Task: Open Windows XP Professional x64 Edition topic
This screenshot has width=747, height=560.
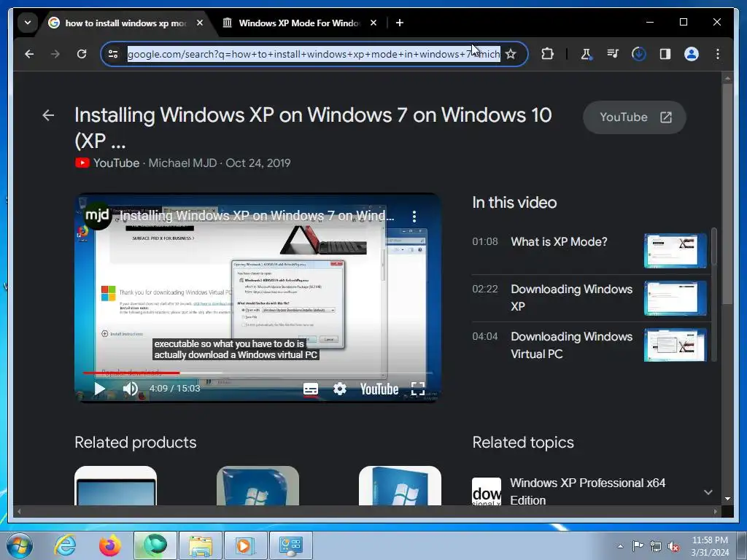Action: pos(587,491)
